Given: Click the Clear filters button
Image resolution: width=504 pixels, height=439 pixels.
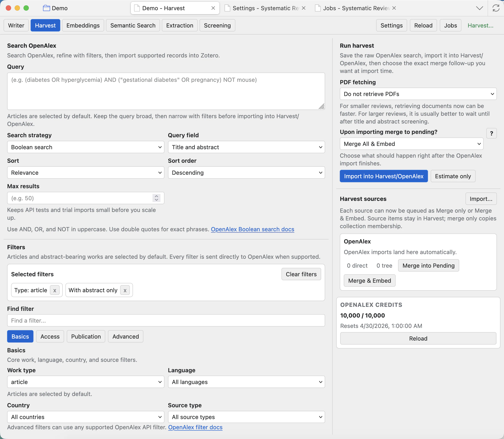Looking at the screenshot, I should [301, 274].
